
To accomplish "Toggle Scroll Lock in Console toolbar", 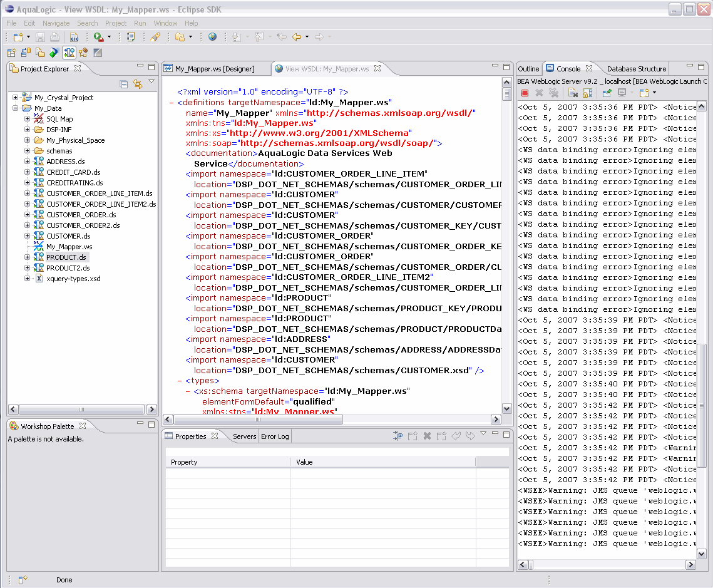I will 588,93.
